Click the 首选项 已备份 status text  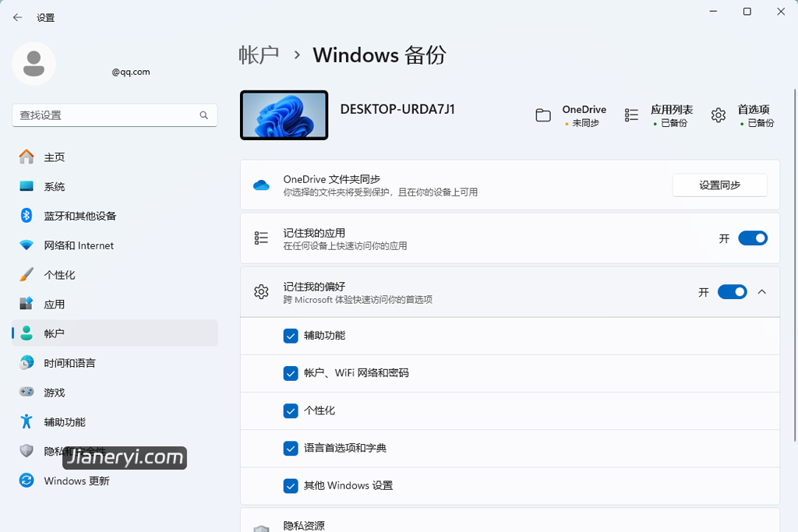coord(761,123)
